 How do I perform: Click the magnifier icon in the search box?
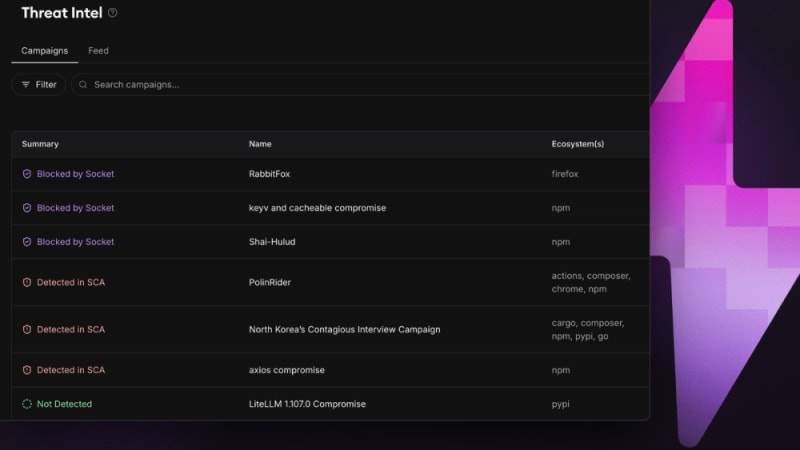tap(83, 85)
